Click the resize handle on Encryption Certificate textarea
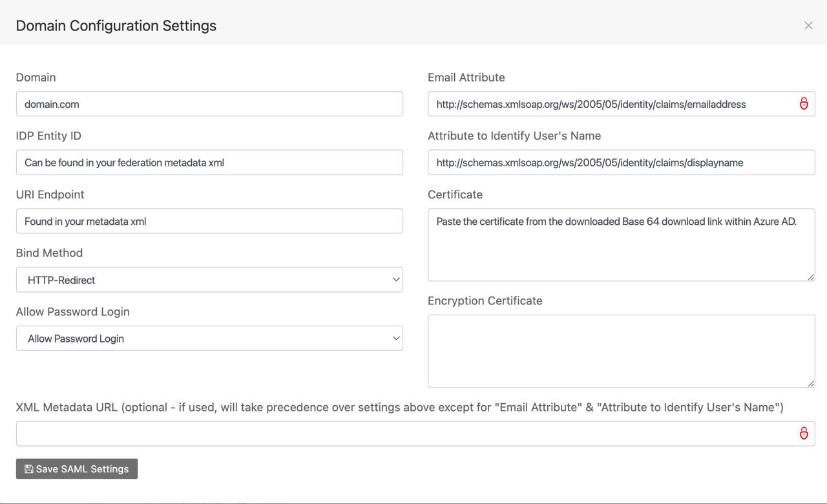 [x=811, y=383]
